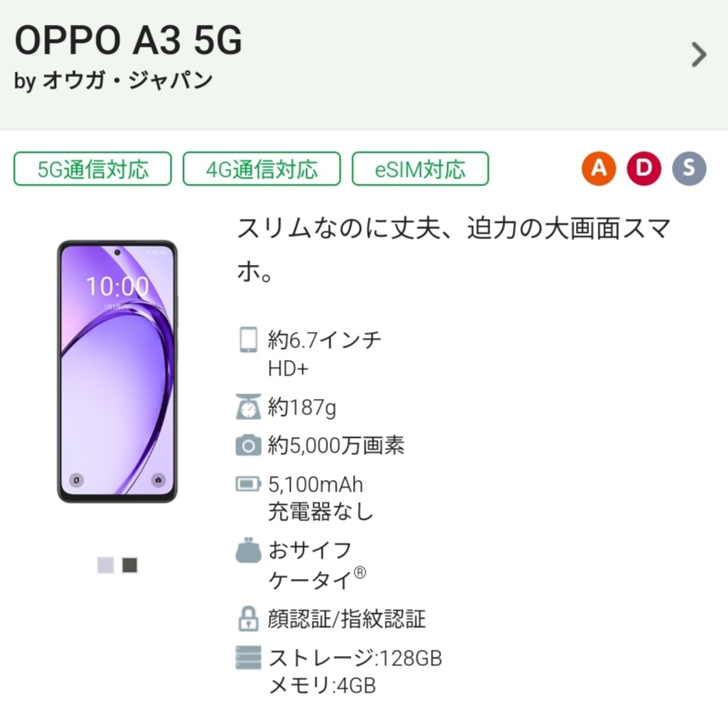Tap the screen size phone icon
Screen dimensions: 728x702
[x=248, y=340]
